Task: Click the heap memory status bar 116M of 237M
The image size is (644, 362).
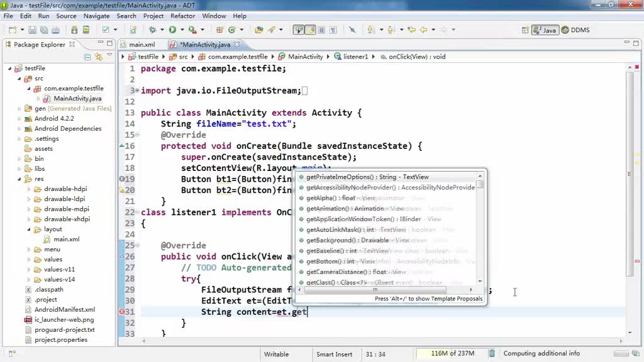Action: [453, 353]
